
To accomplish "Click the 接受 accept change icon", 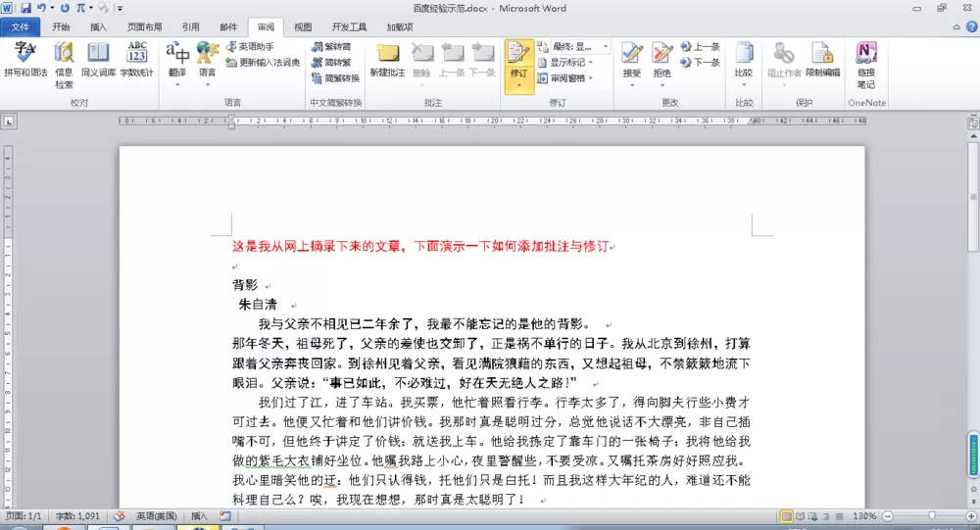I will (x=632, y=53).
